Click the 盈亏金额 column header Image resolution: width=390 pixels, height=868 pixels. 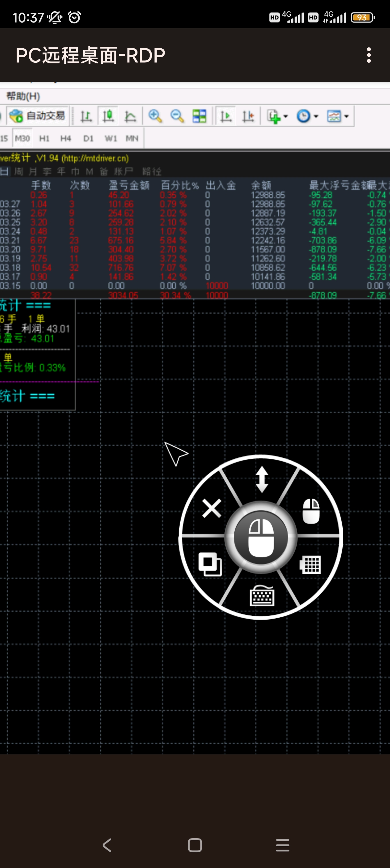point(129,185)
